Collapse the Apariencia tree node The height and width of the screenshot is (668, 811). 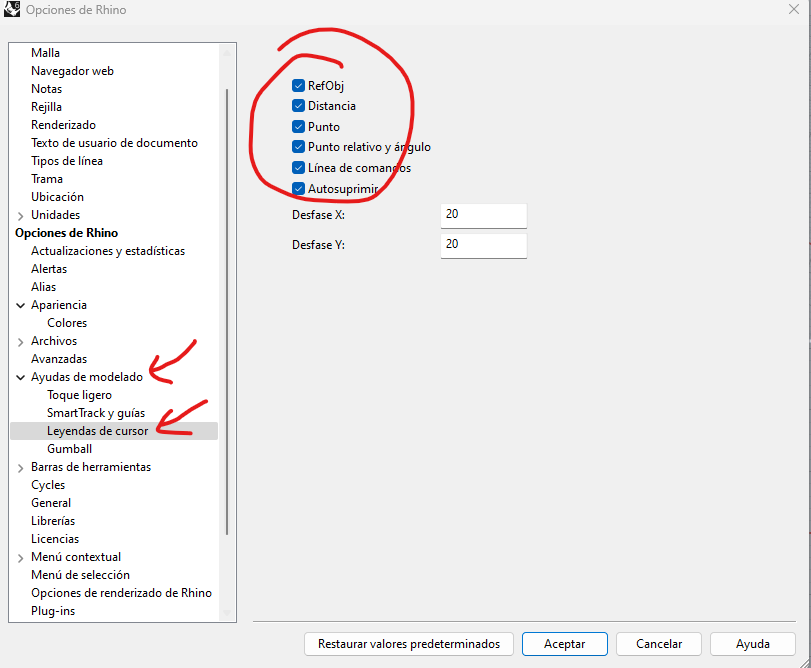pyautogui.click(x=21, y=306)
